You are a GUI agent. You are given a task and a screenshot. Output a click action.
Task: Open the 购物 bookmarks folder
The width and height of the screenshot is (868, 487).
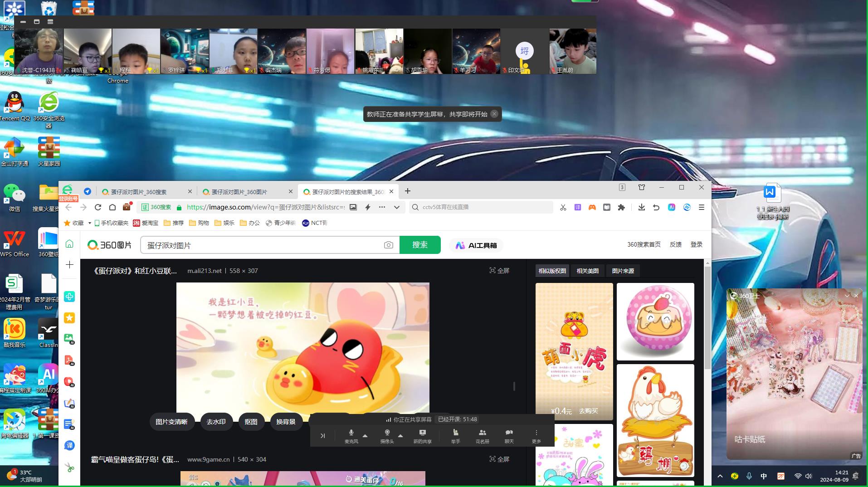(199, 223)
